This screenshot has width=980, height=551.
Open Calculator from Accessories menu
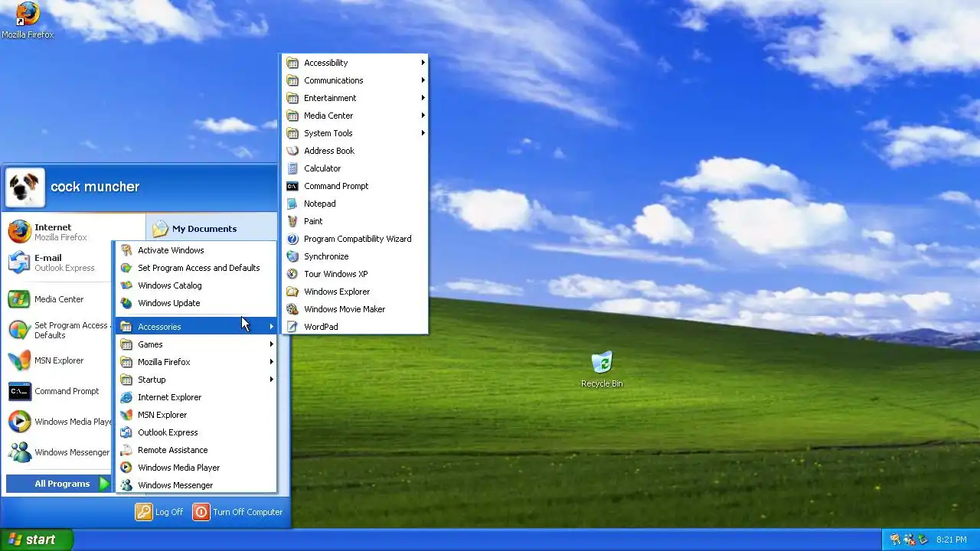[354, 168]
